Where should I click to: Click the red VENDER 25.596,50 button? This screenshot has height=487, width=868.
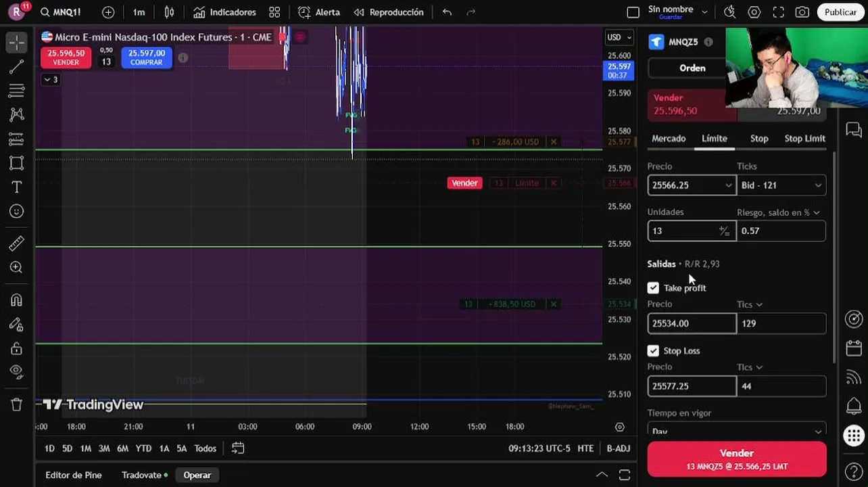(x=66, y=57)
